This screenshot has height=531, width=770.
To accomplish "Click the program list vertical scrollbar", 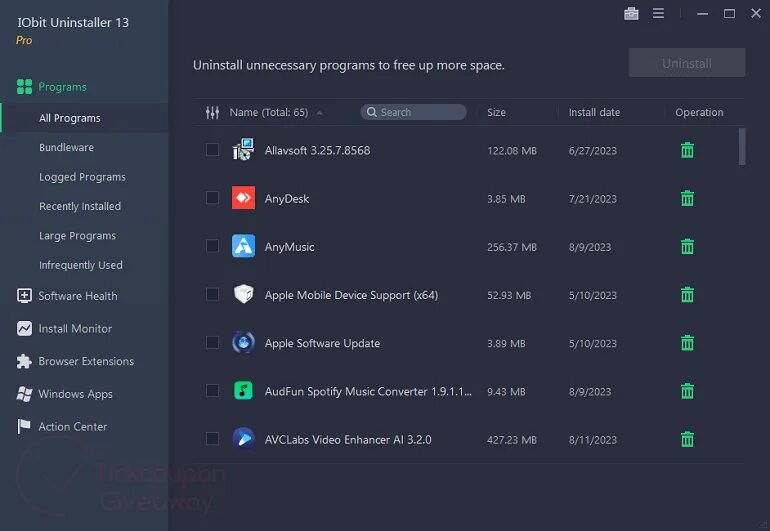I will pos(742,146).
